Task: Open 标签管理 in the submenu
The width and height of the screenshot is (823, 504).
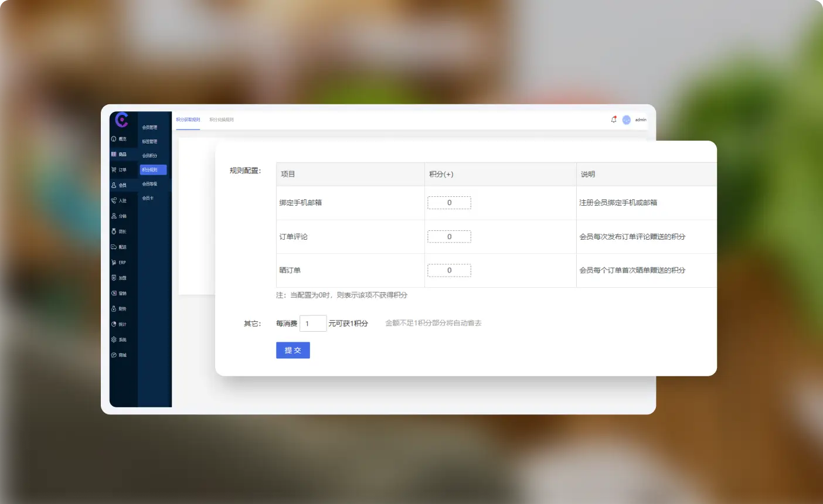Action: click(149, 141)
